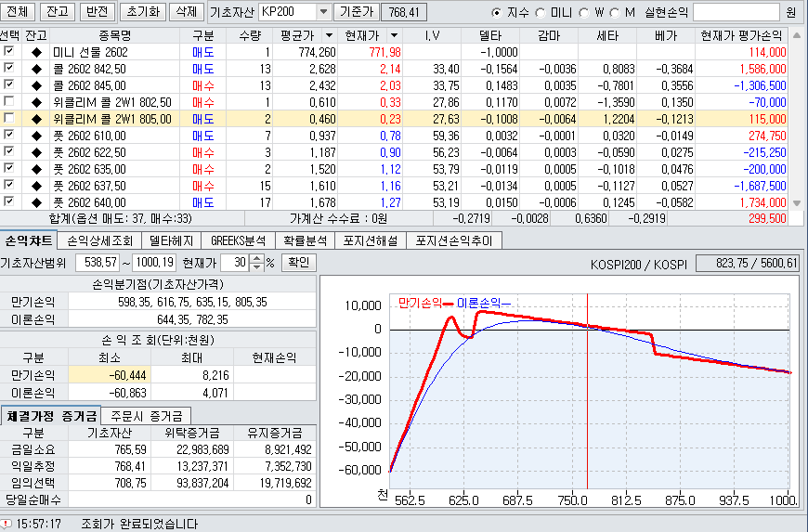Uncheck the 풋 2602 610.00 checkbox

8,135
